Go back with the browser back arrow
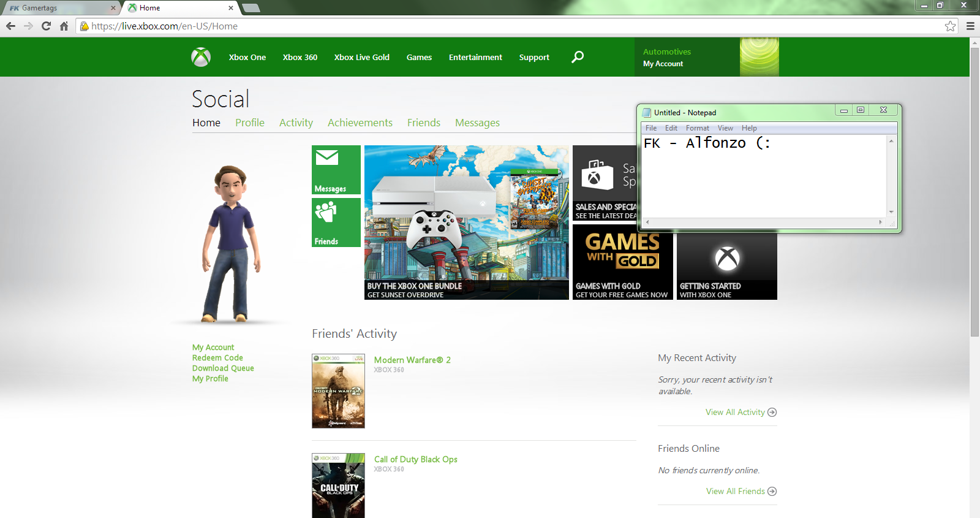Image resolution: width=980 pixels, height=518 pixels. coord(10,26)
